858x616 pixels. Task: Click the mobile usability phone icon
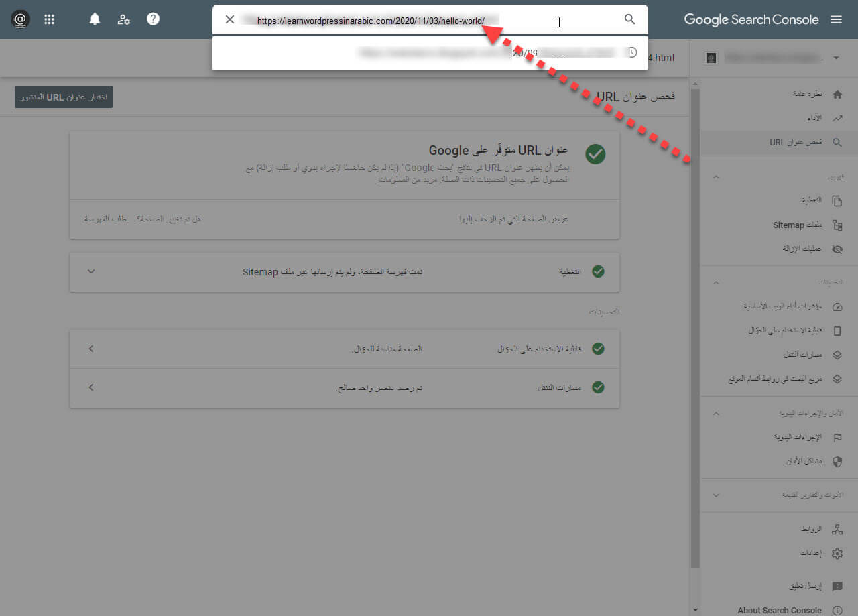click(837, 331)
